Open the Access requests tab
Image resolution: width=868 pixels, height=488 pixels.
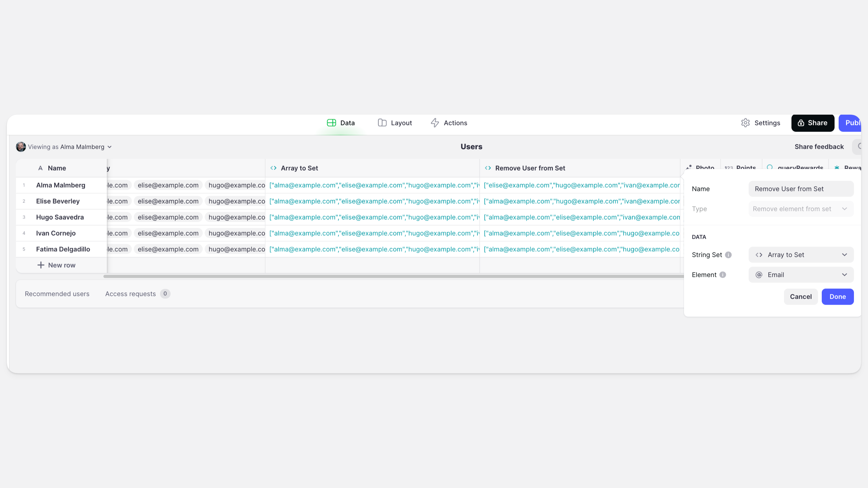[131, 294]
